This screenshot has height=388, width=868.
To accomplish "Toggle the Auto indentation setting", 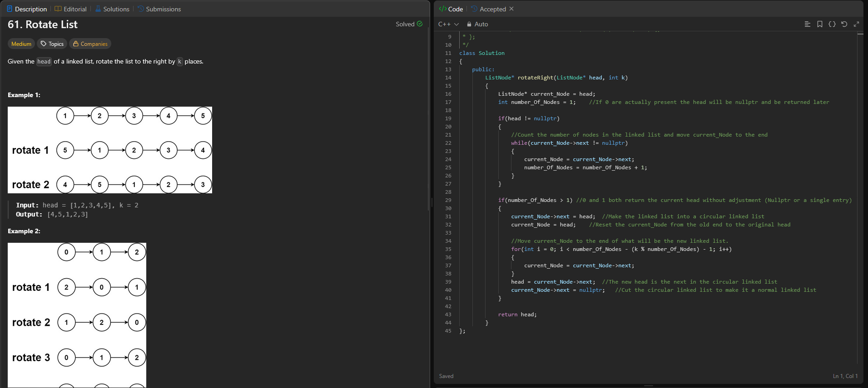I will click(x=481, y=25).
